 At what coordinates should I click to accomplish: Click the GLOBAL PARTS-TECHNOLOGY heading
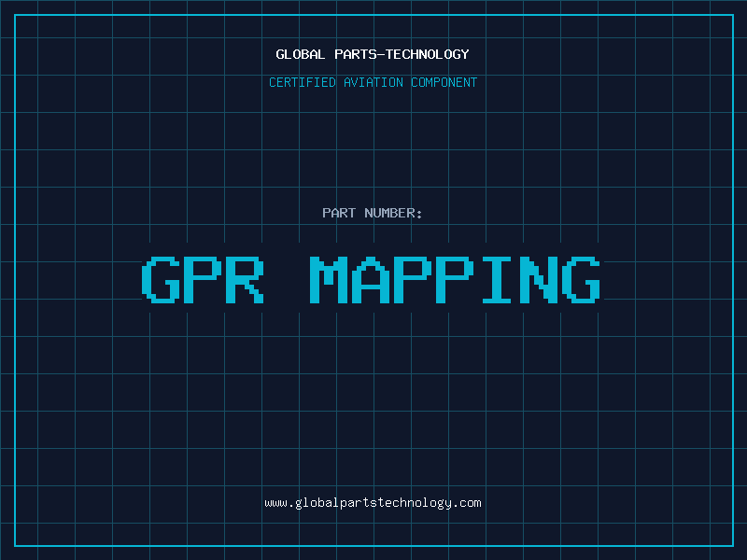click(x=373, y=54)
